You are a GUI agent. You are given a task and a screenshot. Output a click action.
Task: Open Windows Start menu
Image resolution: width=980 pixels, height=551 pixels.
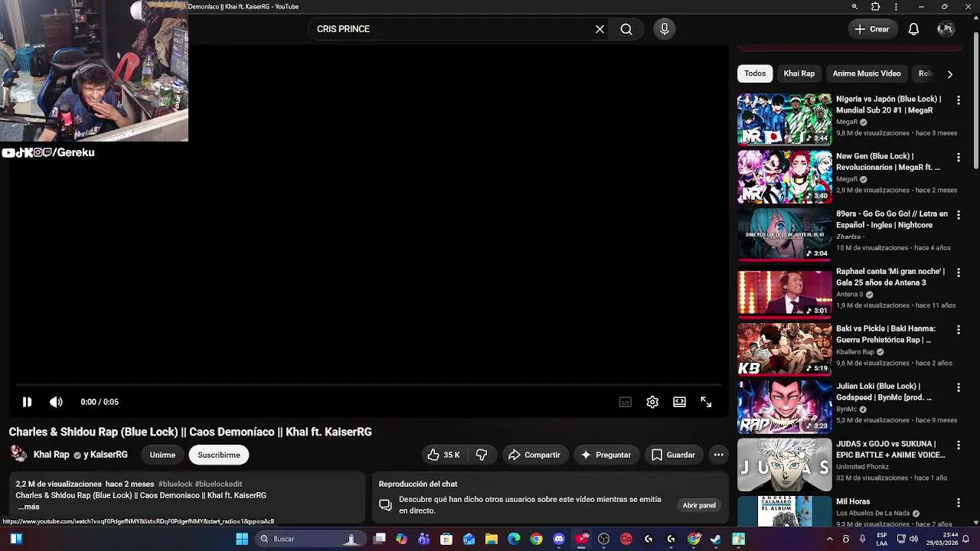(242, 539)
